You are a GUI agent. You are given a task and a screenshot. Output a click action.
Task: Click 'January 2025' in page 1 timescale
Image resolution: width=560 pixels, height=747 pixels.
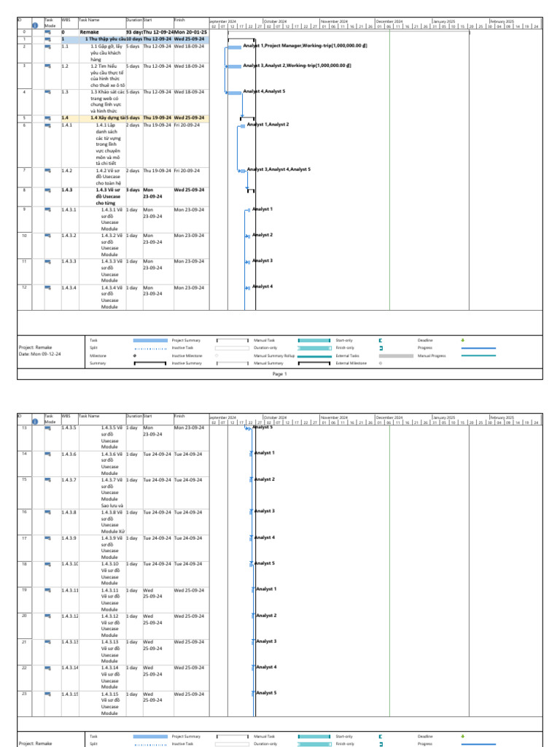[x=444, y=21]
